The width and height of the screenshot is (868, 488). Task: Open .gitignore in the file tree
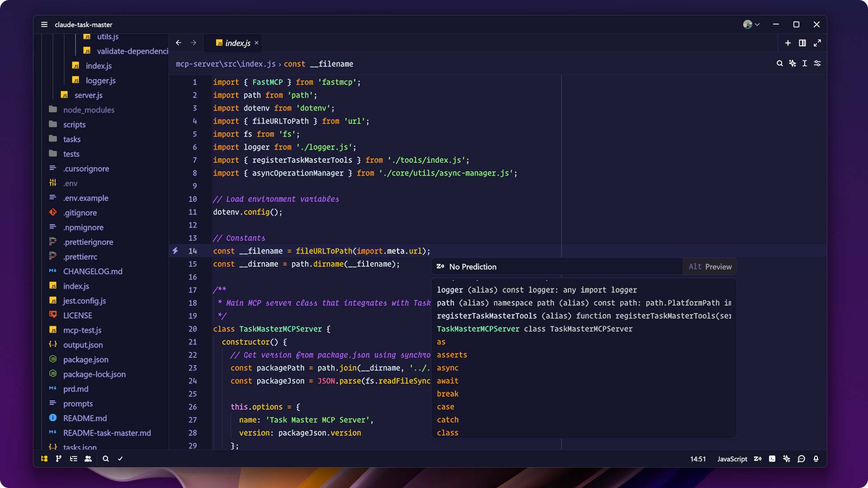(x=80, y=213)
